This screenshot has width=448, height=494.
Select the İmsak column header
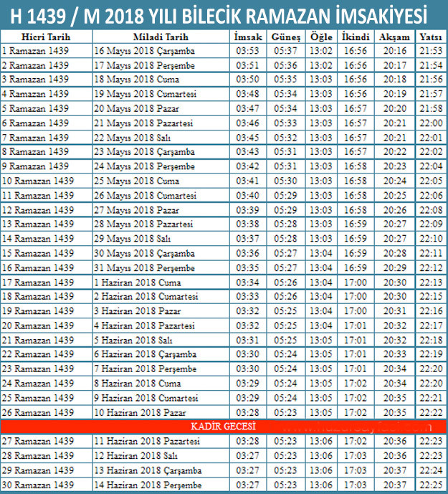[248, 37]
